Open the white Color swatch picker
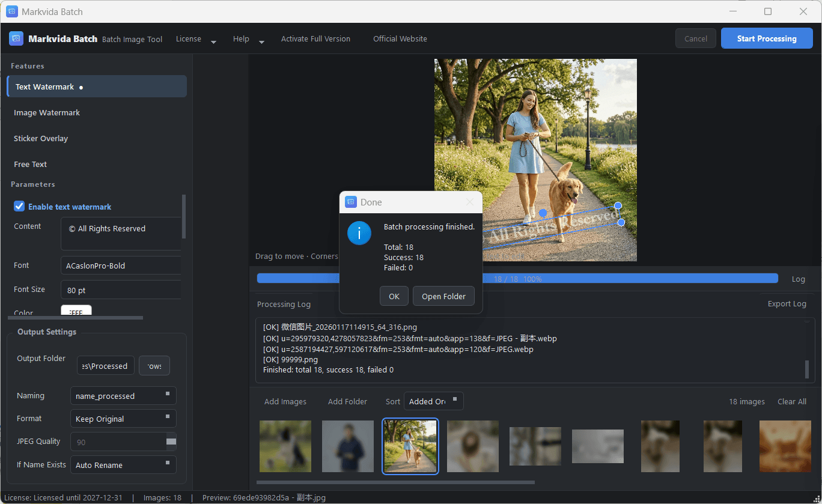Screen dimensions: 822x504 76,311
